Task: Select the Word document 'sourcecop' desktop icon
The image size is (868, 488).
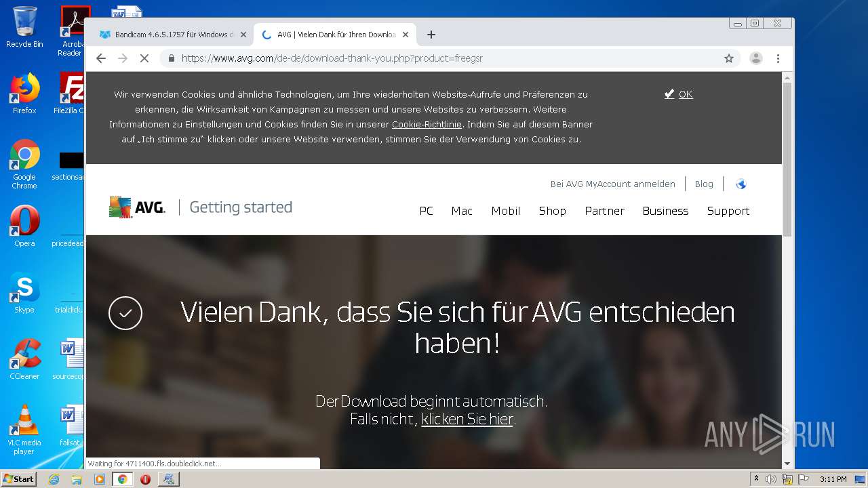Action: click(x=70, y=359)
